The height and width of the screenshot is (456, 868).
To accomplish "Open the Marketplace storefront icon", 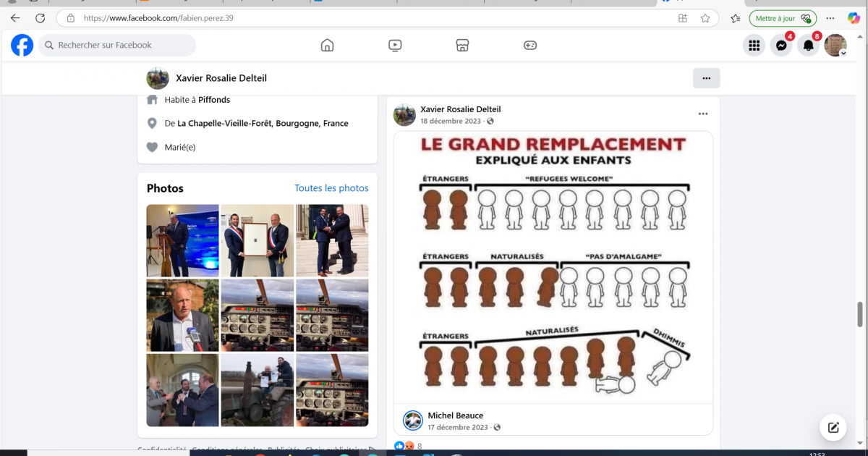I will click(463, 45).
